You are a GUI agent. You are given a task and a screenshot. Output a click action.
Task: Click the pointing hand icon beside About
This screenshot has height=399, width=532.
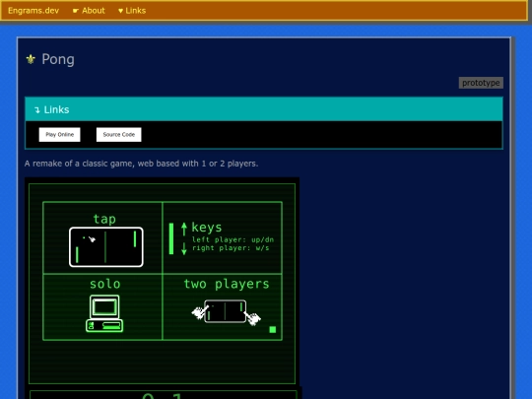[x=76, y=11]
